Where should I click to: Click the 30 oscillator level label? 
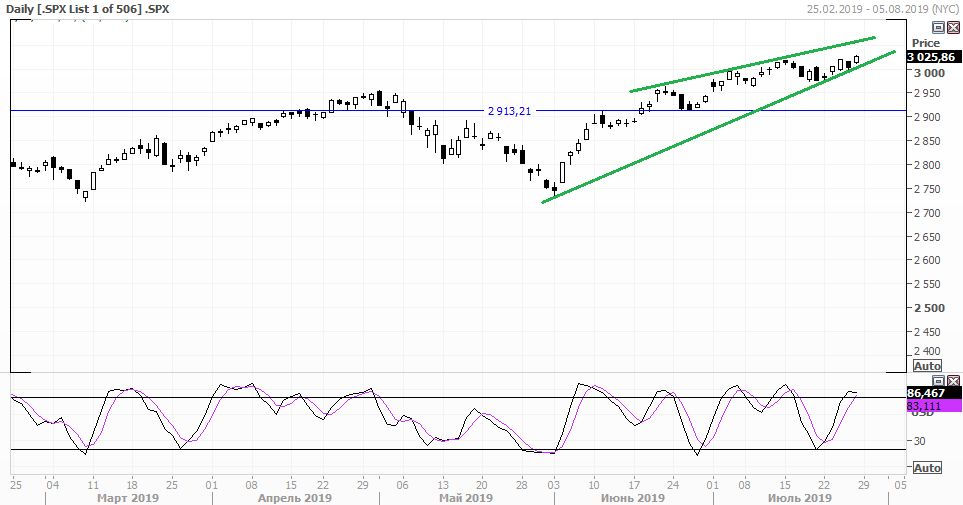(919, 441)
